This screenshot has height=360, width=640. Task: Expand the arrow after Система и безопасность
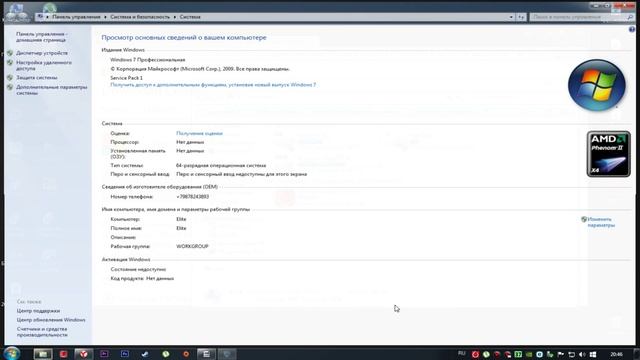click(175, 17)
